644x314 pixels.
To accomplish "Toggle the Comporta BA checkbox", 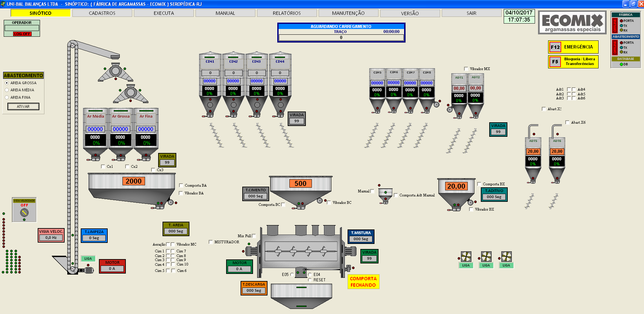I will coord(181,185).
